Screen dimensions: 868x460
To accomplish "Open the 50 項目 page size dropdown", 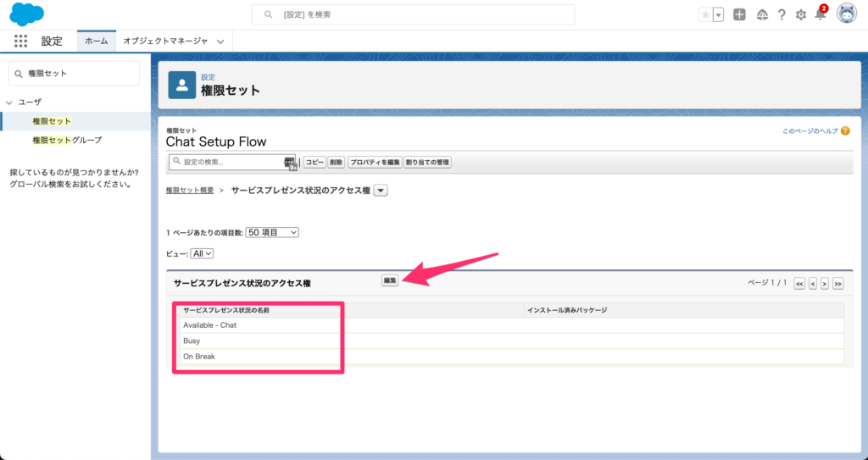I will pyautogui.click(x=272, y=232).
